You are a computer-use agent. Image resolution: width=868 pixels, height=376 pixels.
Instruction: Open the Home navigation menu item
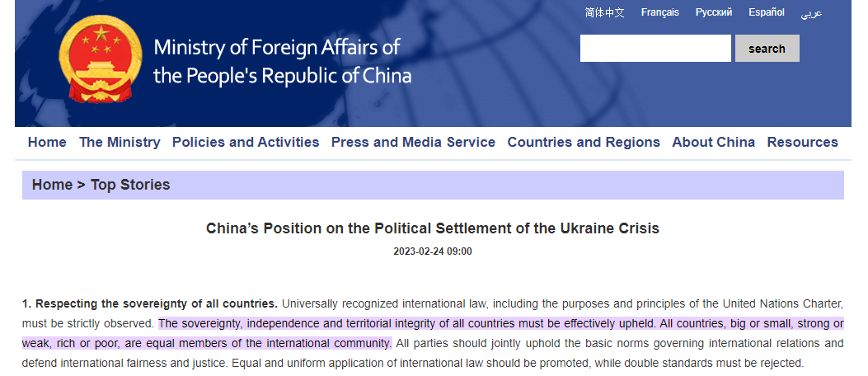[47, 142]
